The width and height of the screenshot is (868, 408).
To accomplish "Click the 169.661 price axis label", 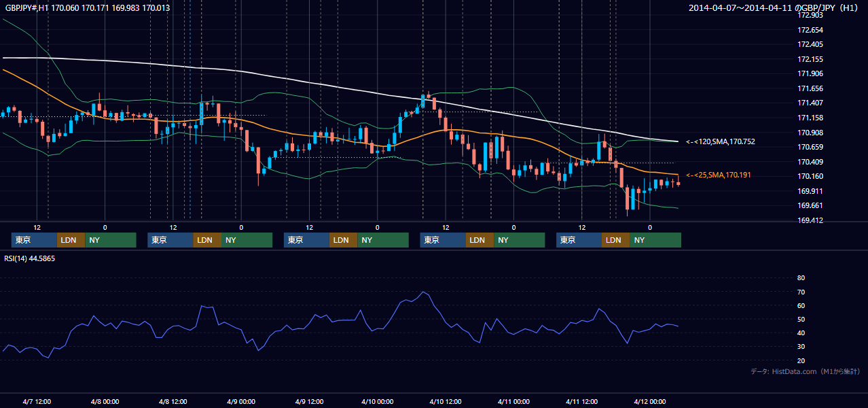I will click(810, 205).
